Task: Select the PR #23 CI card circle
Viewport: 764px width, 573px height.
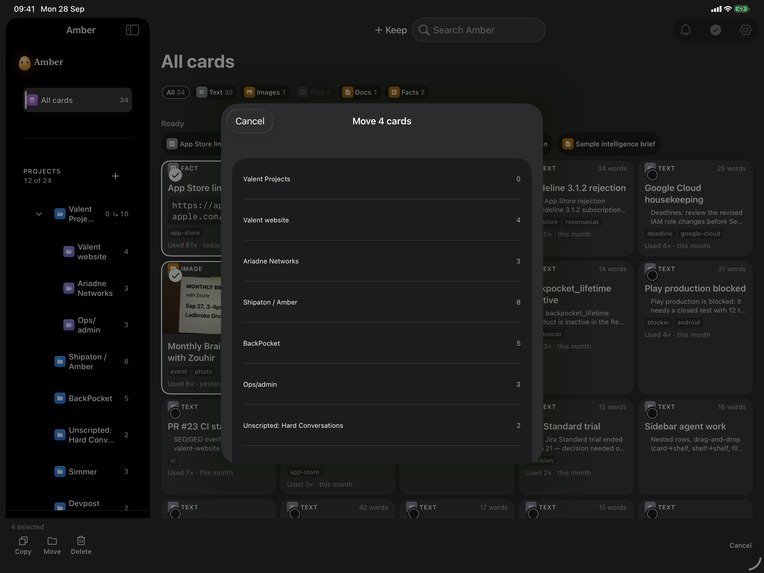Action: [x=175, y=413]
